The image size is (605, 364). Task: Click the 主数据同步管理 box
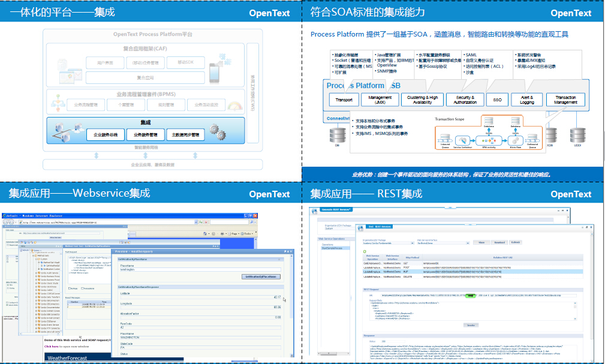tap(186, 135)
